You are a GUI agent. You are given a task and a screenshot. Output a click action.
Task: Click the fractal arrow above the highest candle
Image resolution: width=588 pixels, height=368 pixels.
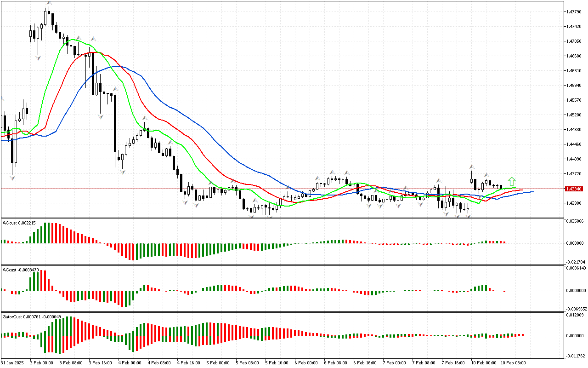point(48,3)
